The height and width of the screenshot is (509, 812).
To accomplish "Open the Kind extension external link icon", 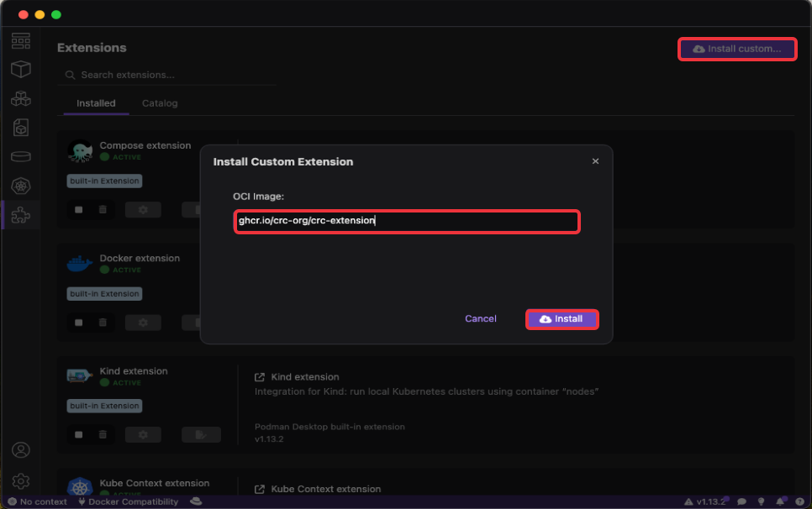I will [x=260, y=377].
